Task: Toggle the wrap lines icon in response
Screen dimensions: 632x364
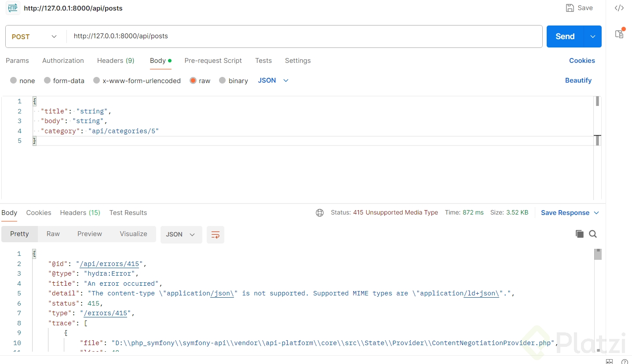Action: pos(216,235)
